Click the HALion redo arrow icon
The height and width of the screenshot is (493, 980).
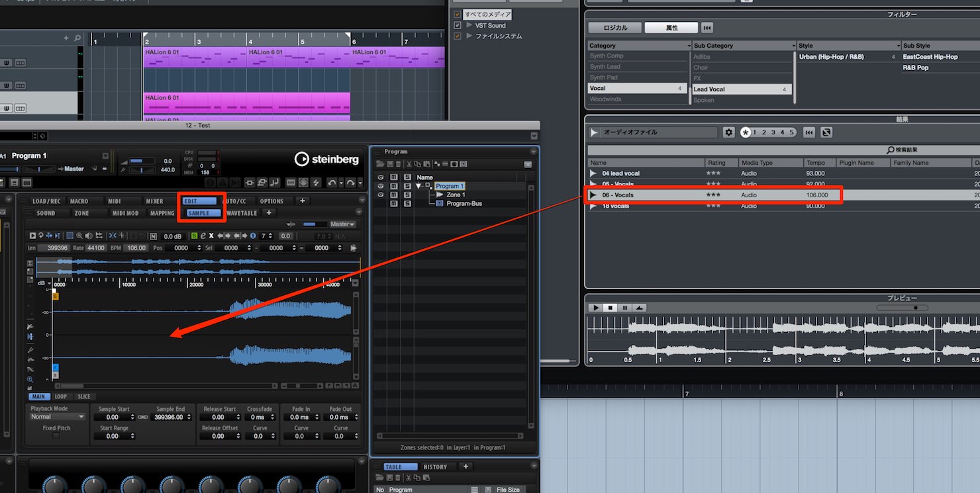point(350,183)
